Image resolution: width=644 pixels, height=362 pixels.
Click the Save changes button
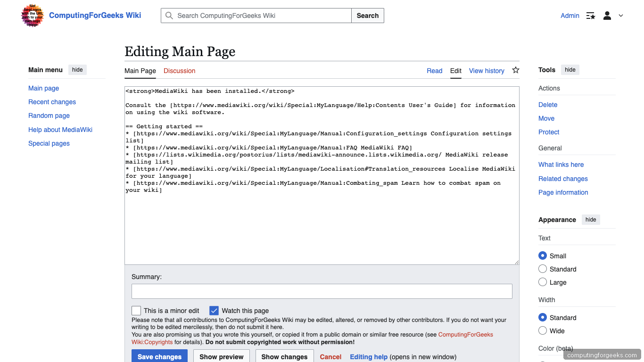159,357
